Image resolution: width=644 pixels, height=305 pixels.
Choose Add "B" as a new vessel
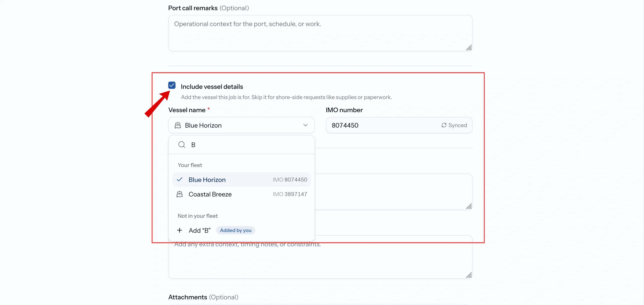click(x=241, y=230)
